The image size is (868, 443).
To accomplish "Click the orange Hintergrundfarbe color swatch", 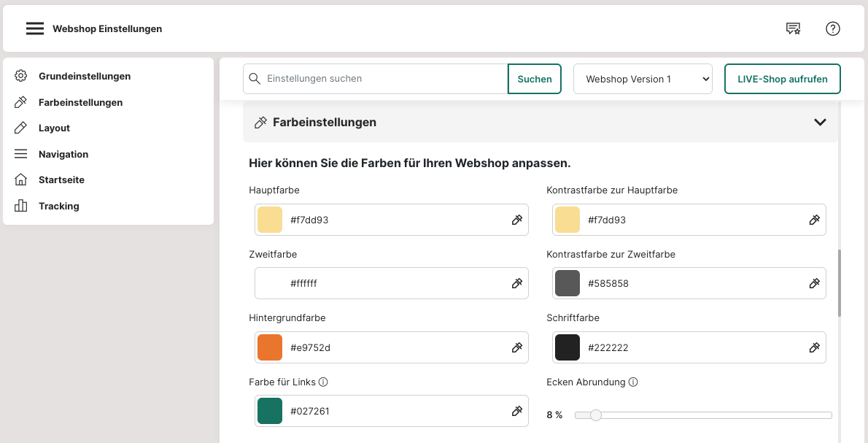I will 270,347.
